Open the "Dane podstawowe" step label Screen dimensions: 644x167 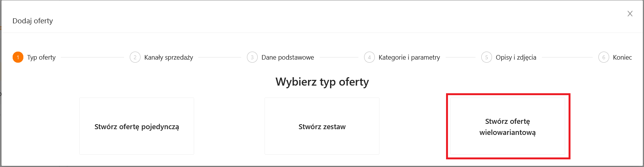[288, 57]
